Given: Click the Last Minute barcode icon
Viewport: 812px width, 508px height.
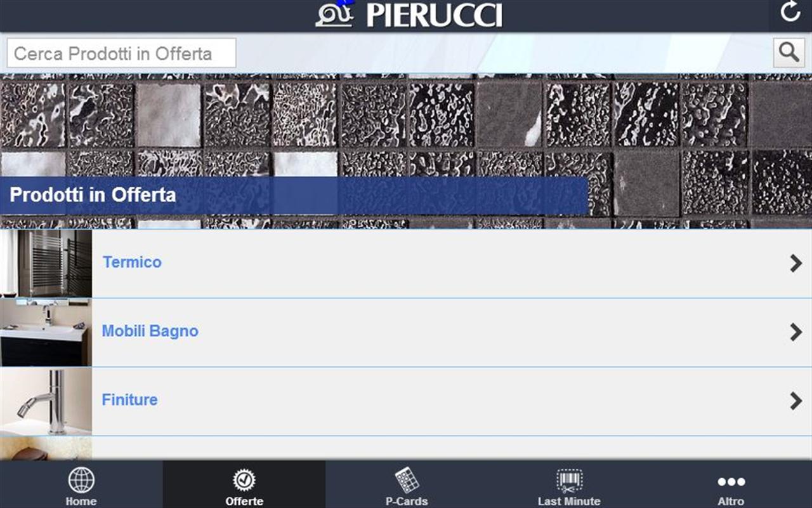Looking at the screenshot, I should pyautogui.click(x=569, y=481).
